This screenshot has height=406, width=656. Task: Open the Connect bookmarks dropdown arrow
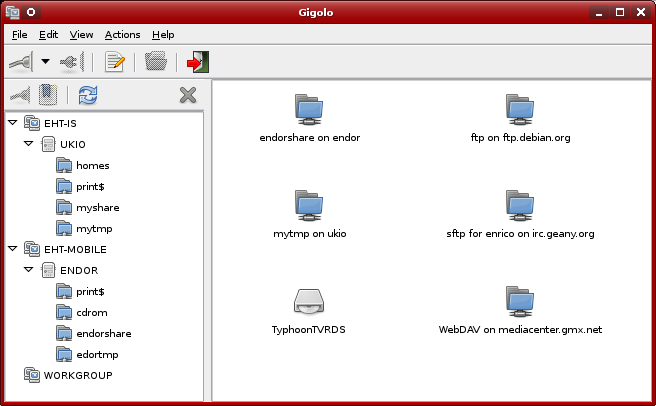[x=45, y=62]
